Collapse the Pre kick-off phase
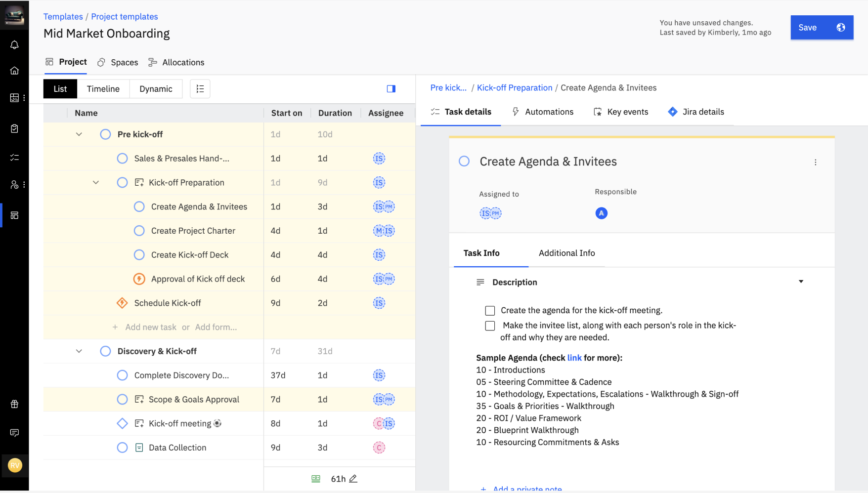This screenshot has height=493, width=868. pos(79,134)
